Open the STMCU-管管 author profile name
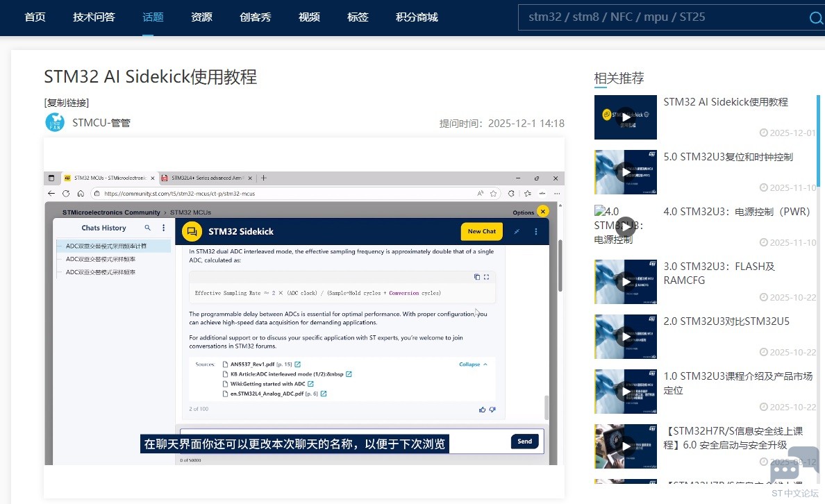 pos(101,123)
